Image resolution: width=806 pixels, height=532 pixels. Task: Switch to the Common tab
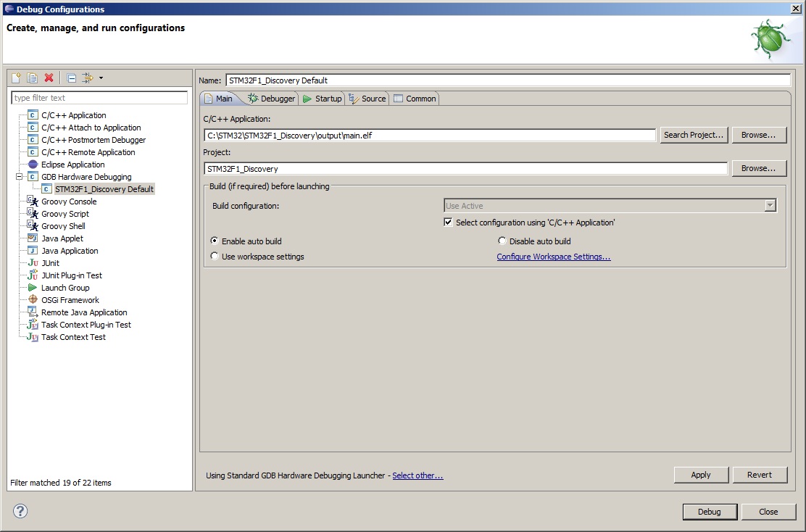(415, 99)
